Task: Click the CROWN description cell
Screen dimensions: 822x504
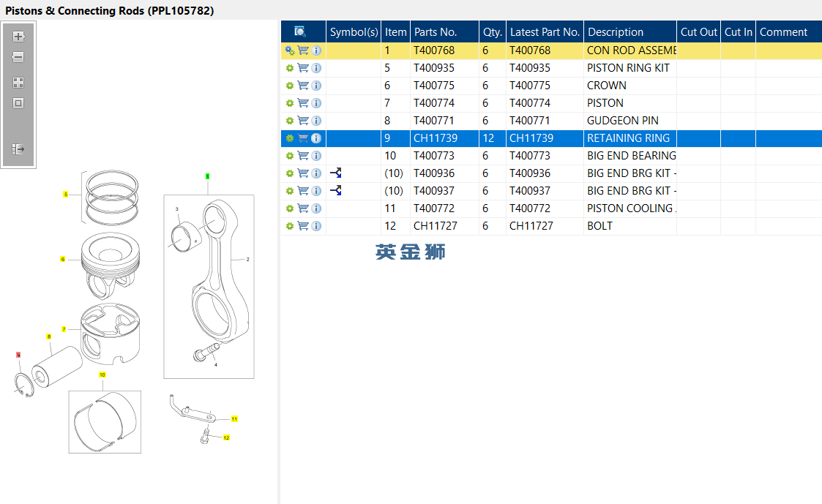Action: pyautogui.click(x=630, y=86)
